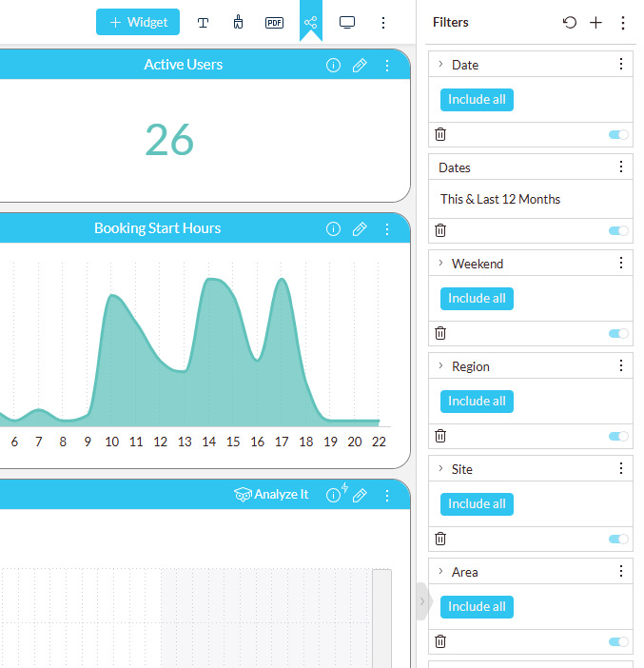Open the share dashboard icon
Image resolution: width=644 pixels, height=668 pixels.
click(x=310, y=22)
